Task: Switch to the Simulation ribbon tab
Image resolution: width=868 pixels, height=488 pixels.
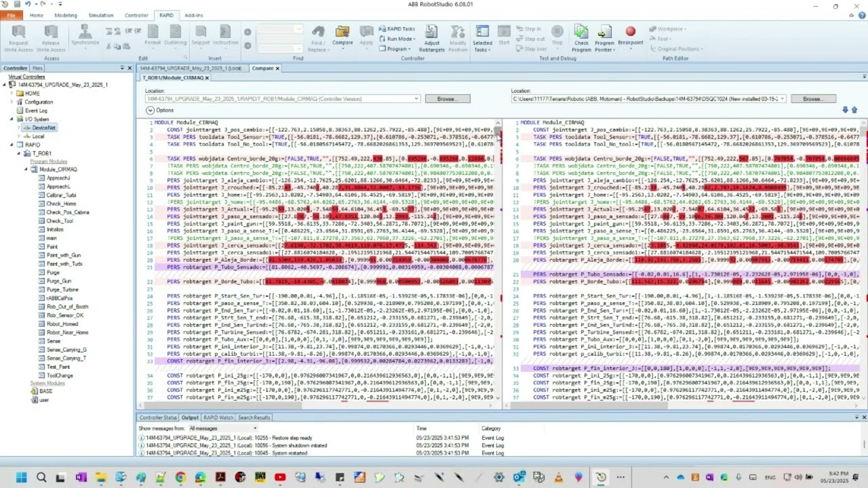Action: point(101,15)
